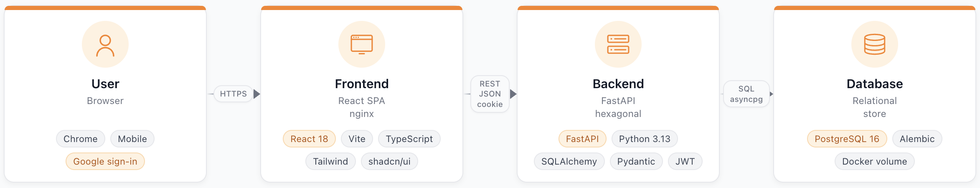The height and width of the screenshot is (188, 980).
Task: Click the SQLAlchemy chip
Action: [569, 162]
